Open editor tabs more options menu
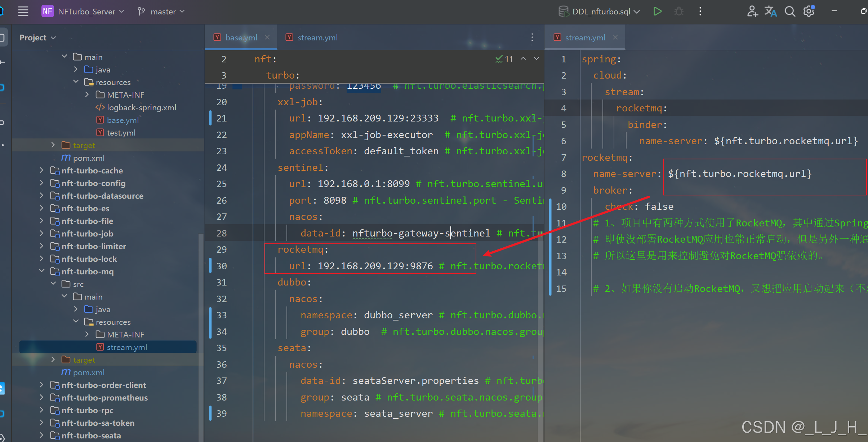 [x=532, y=37]
